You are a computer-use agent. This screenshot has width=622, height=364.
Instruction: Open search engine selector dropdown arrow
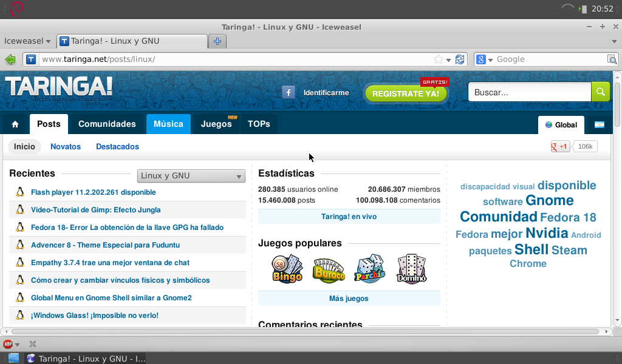(490, 60)
